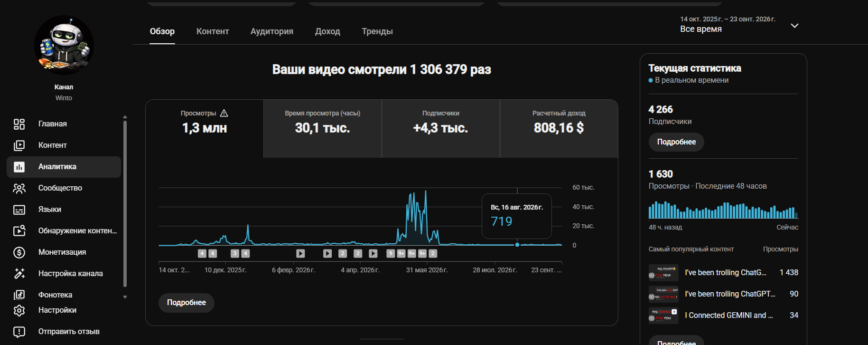Open Настройка канала customization
This screenshot has height=345, width=868.
coord(64,274)
